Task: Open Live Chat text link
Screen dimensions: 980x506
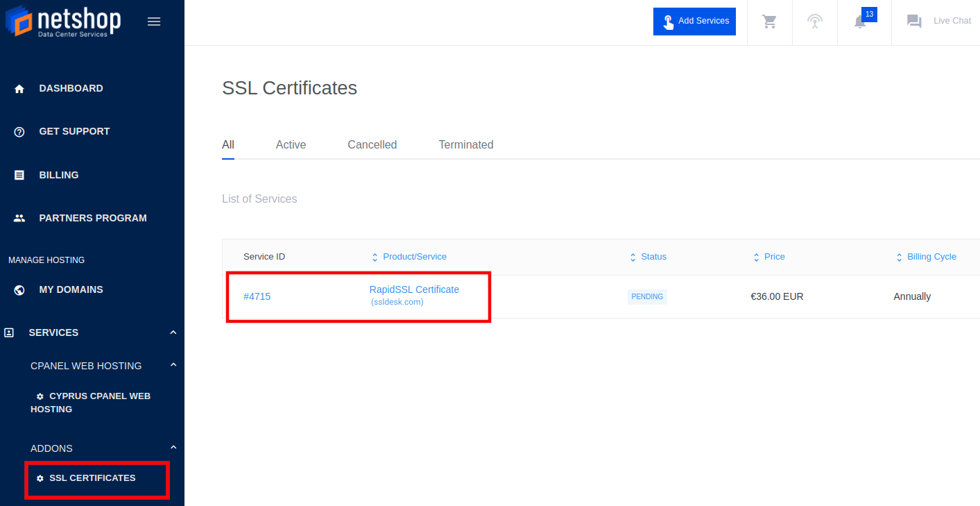Action: [x=952, y=21]
